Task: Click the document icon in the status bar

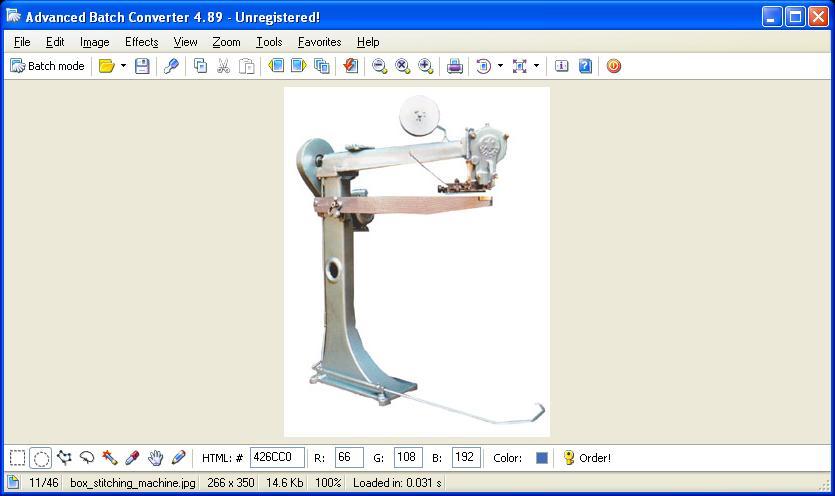Action: tap(13, 483)
